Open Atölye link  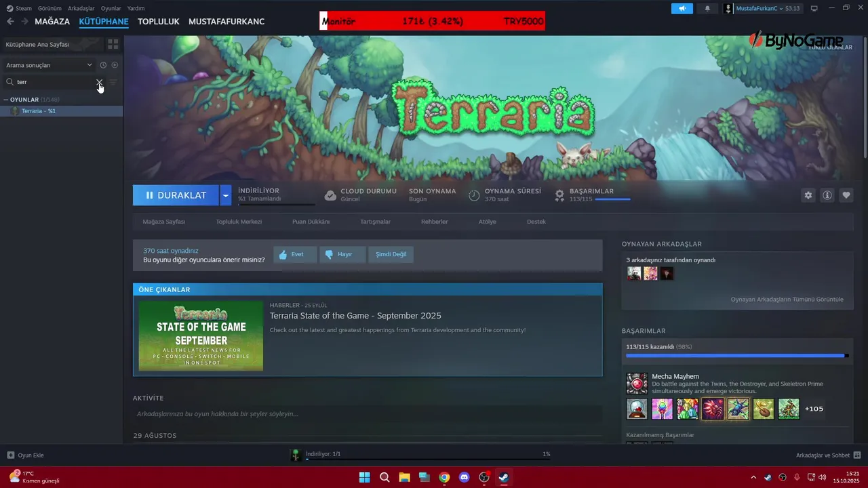pyautogui.click(x=488, y=222)
